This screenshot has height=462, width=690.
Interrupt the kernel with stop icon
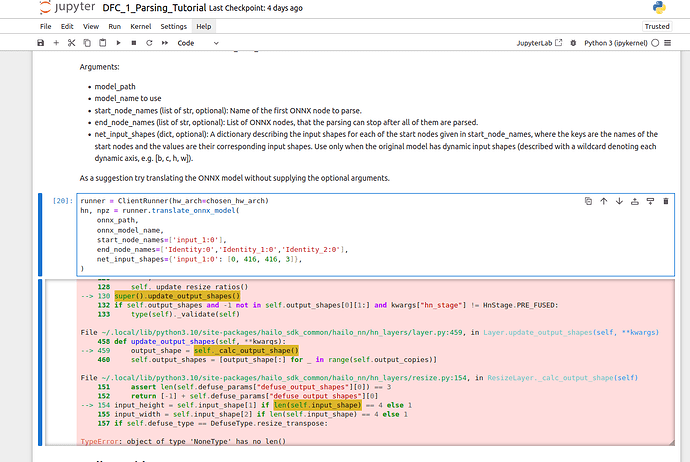[x=134, y=44]
